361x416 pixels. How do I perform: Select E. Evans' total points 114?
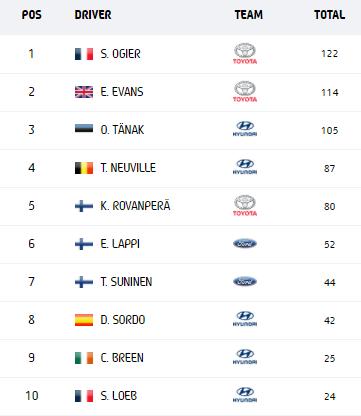(x=330, y=92)
